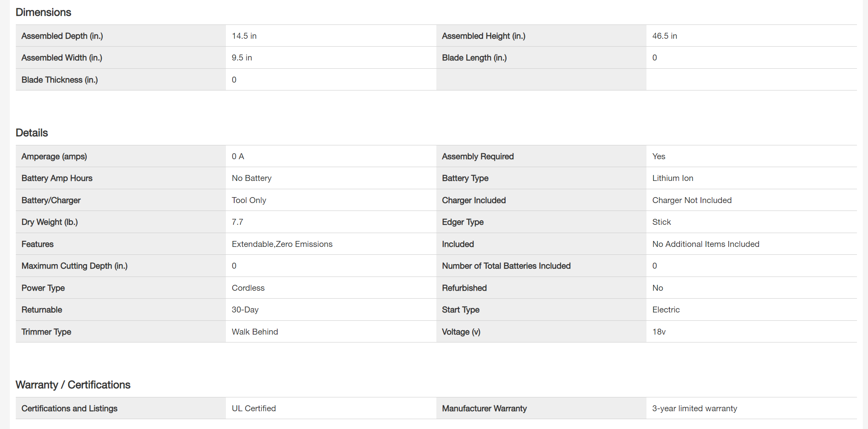Select the Assembled Depth value 14.5 in
This screenshot has width=868, height=429.
244,36
